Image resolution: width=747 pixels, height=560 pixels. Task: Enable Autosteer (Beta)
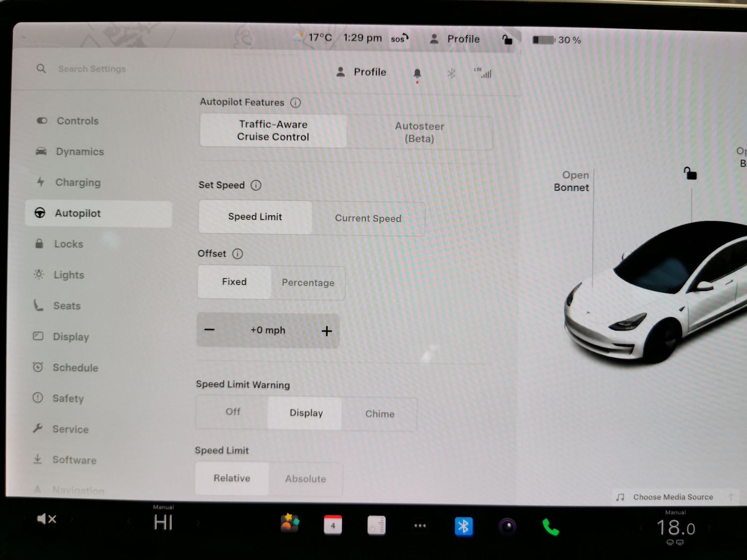[x=419, y=132]
